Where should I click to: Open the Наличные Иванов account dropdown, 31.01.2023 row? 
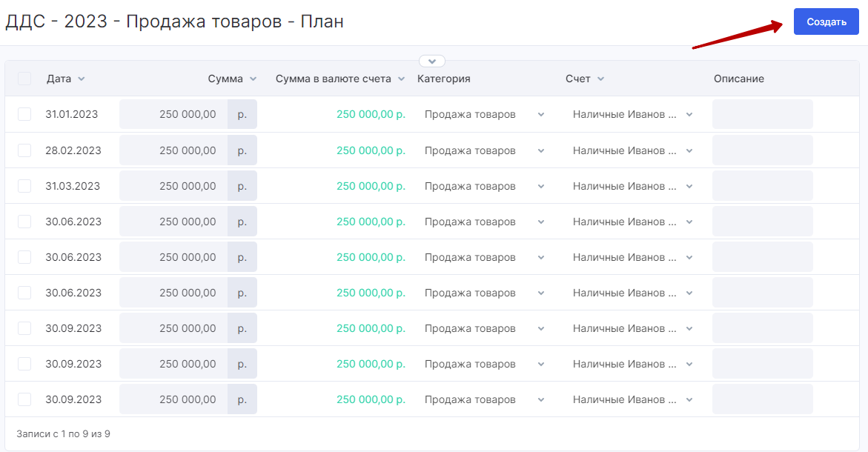pos(633,114)
